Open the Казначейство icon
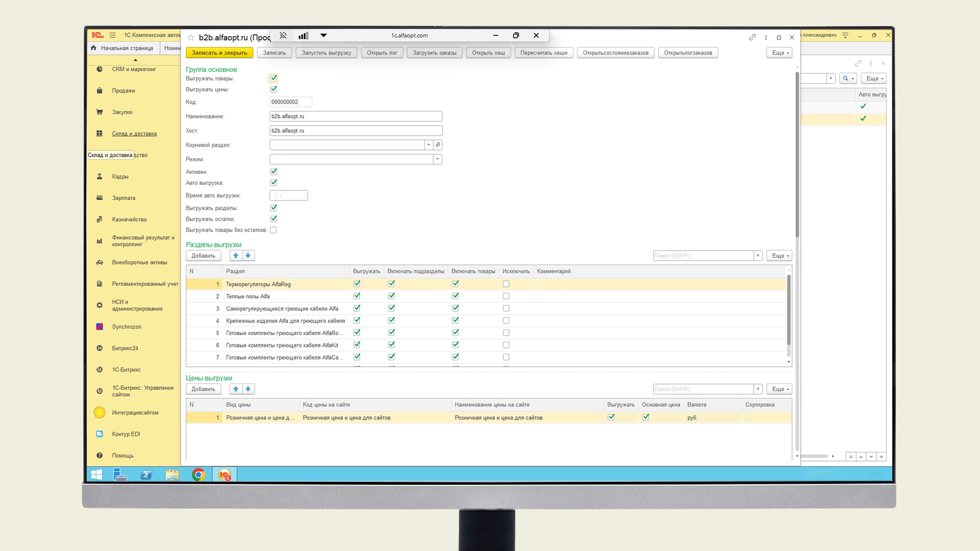This screenshot has width=980, height=551. 100,219
